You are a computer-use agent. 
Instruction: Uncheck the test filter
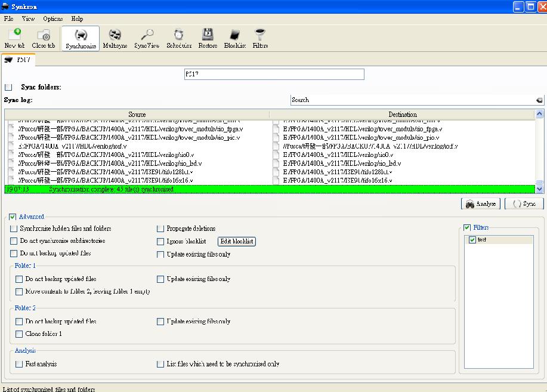(x=472, y=240)
